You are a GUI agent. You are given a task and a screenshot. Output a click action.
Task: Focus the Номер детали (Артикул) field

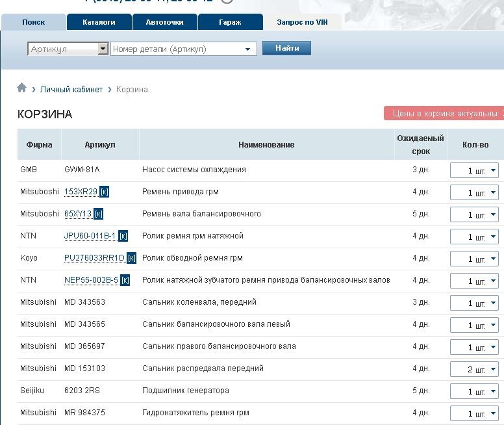click(x=184, y=49)
